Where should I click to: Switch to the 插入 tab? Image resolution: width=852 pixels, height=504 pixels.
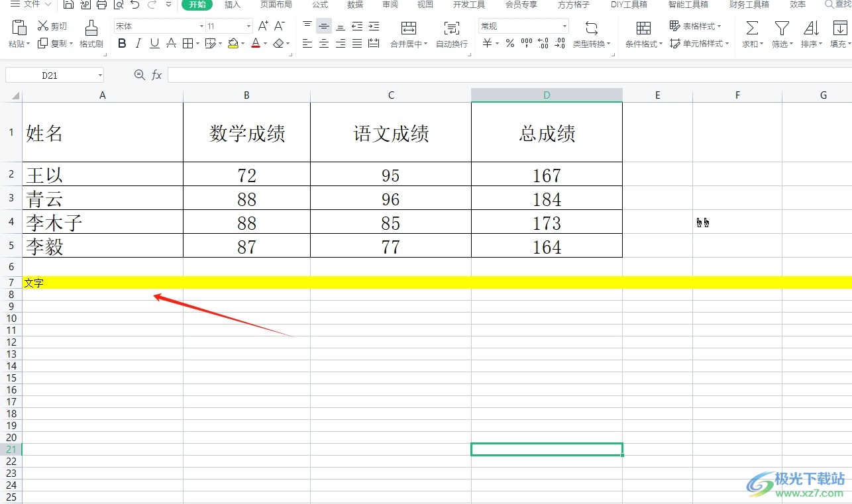(x=233, y=5)
